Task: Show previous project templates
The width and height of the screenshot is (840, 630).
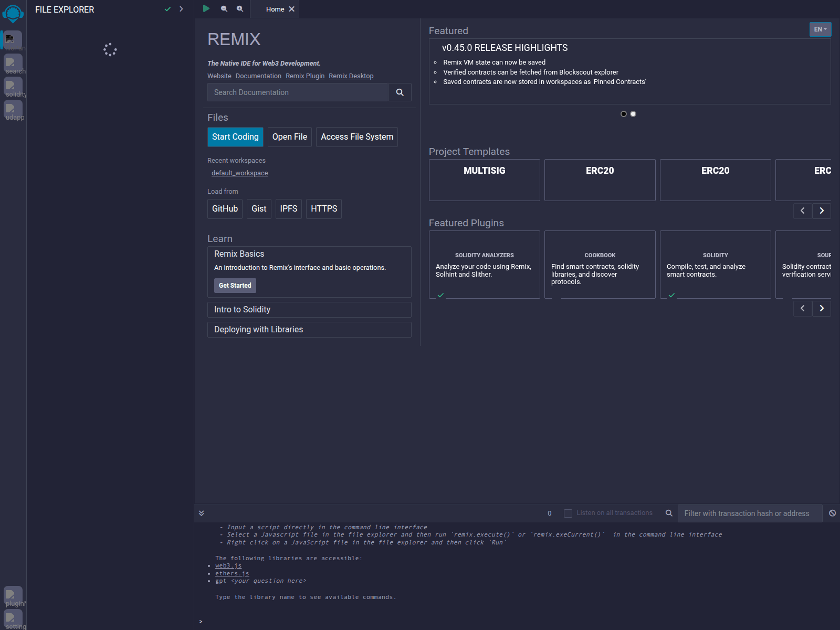Action: point(803,211)
